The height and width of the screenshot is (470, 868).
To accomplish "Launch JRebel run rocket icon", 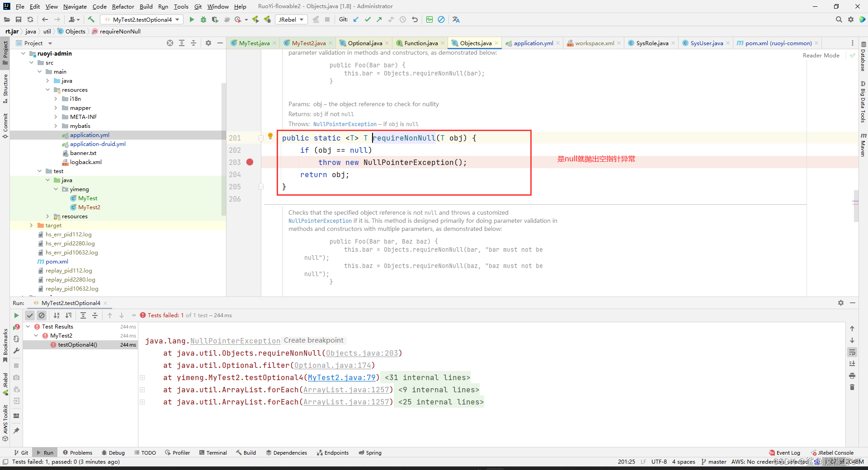I will click(255, 19).
